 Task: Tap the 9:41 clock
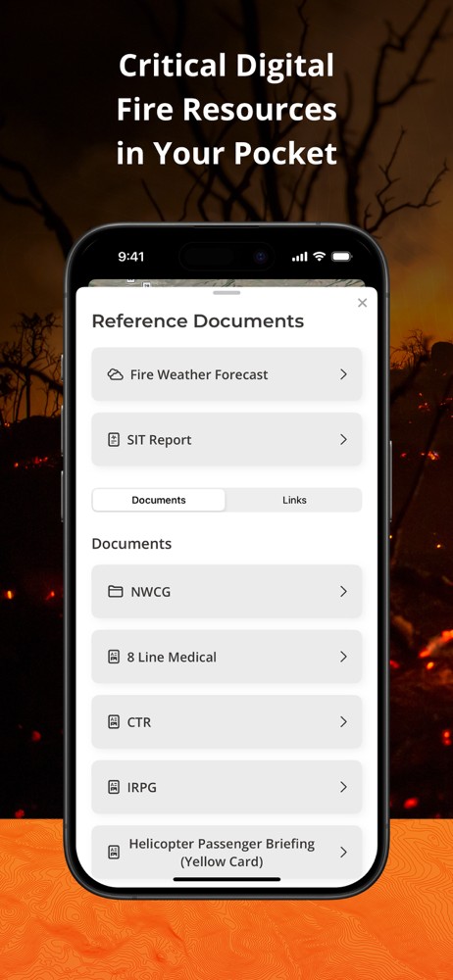pos(131,256)
